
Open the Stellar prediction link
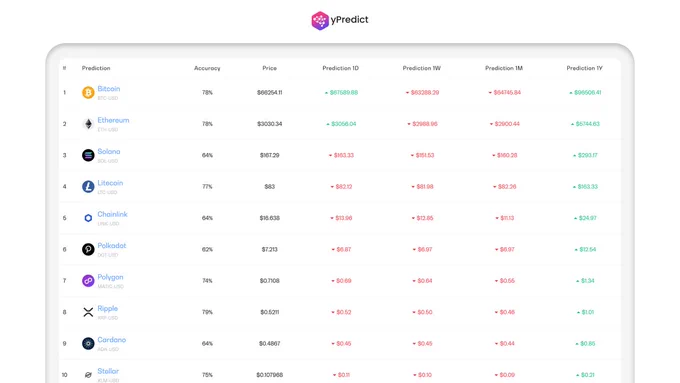click(108, 371)
